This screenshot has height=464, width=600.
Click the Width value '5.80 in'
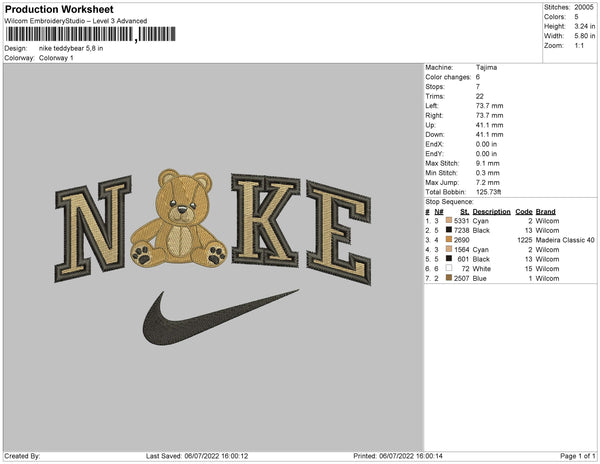coord(584,36)
